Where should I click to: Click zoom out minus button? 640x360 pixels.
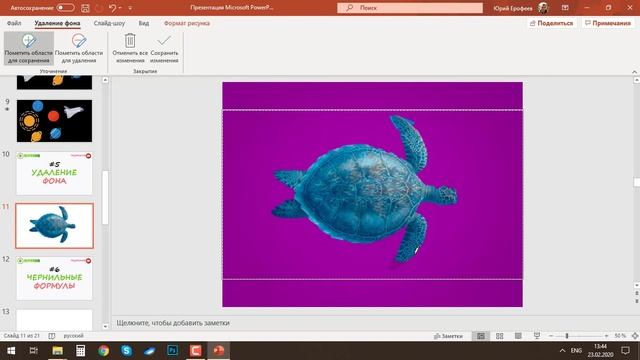click(x=551, y=336)
